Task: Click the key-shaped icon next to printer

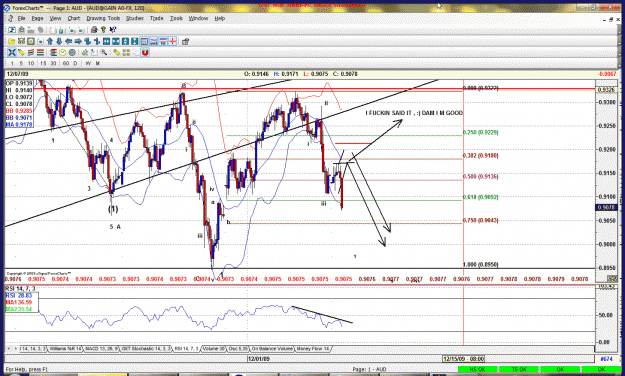Action: point(104,30)
